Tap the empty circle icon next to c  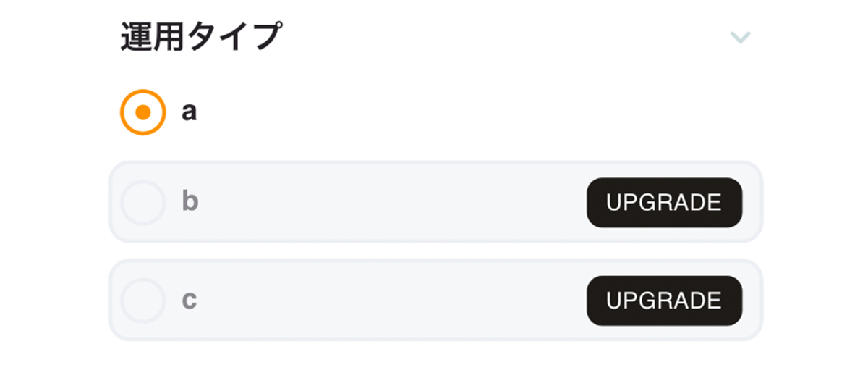(143, 300)
